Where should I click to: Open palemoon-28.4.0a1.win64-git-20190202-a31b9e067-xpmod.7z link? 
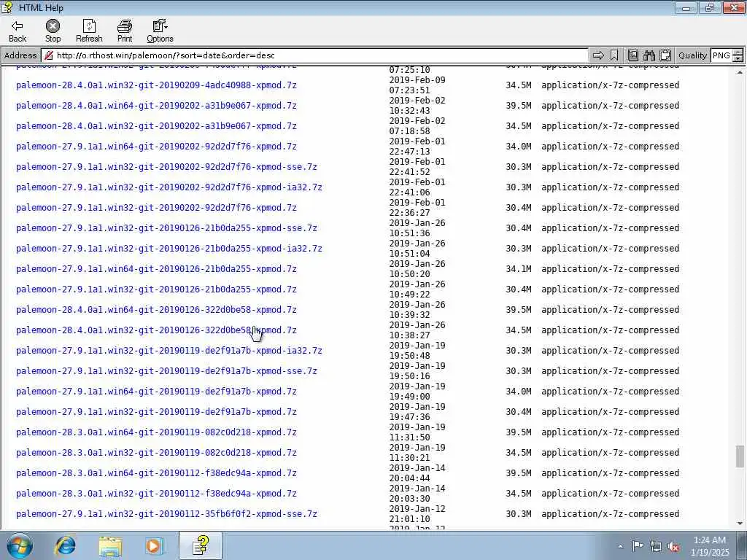click(156, 106)
